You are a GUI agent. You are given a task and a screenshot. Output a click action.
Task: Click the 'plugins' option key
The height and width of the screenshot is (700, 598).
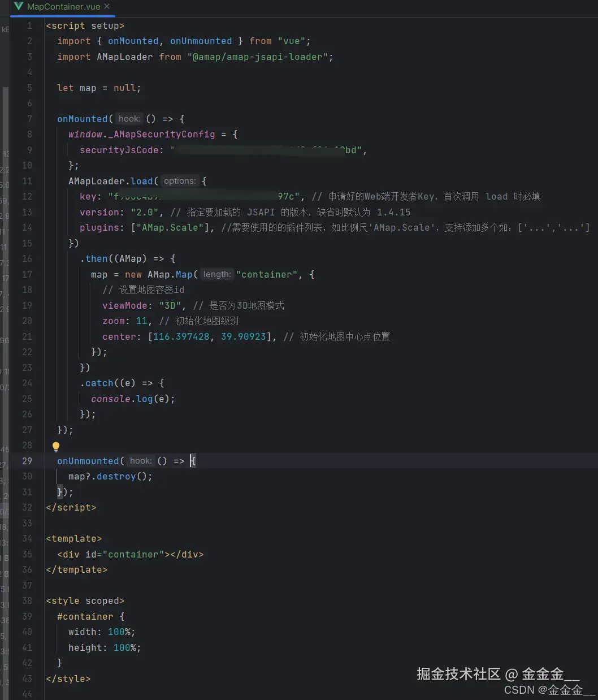click(99, 227)
